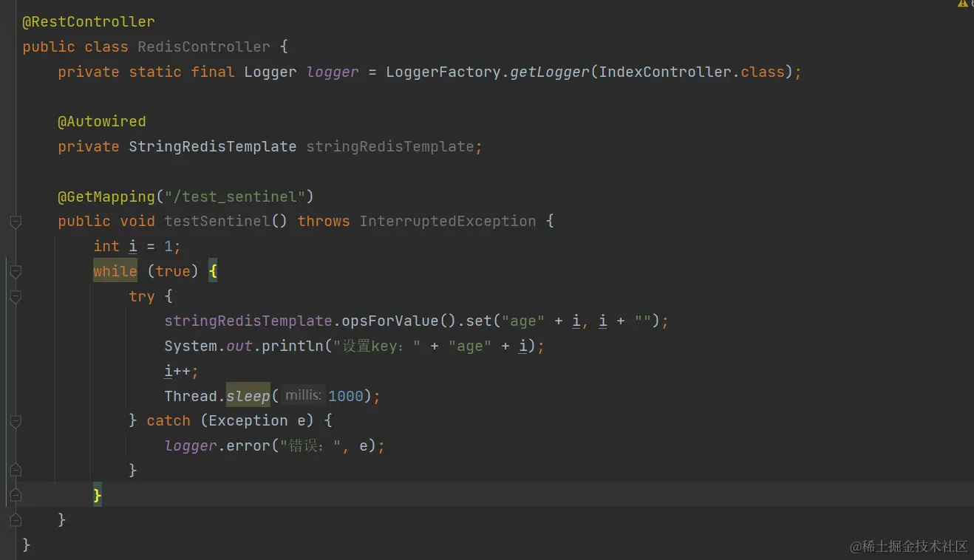Click System in the println statement
The height and width of the screenshot is (560, 974).
tap(191, 346)
